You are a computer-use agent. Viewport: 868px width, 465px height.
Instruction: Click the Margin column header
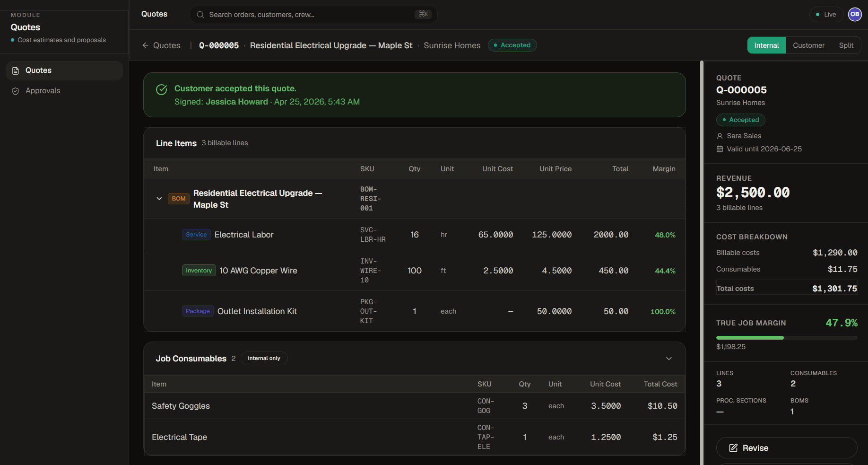click(664, 169)
